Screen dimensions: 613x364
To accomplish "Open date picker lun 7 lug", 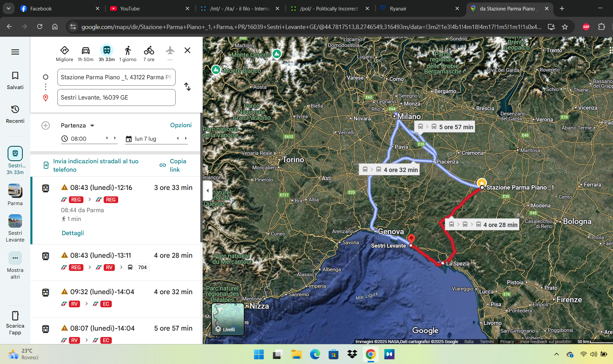I will pos(146,139).
